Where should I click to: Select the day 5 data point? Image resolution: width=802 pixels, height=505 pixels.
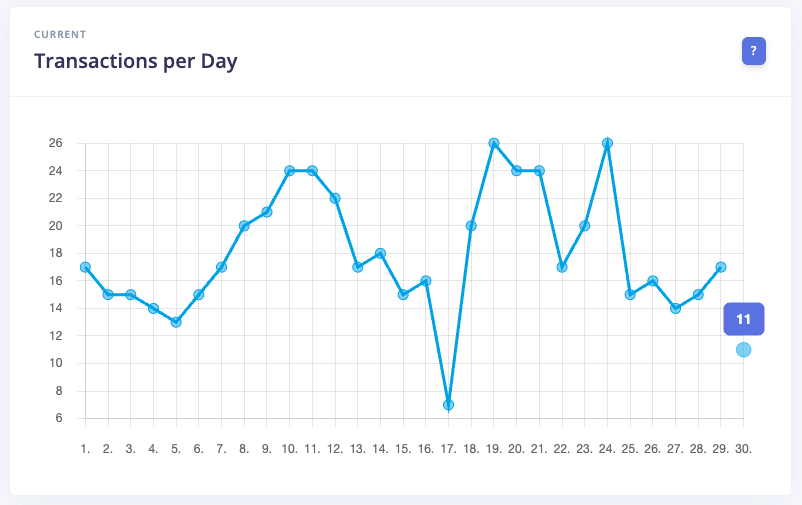point(176,322)
